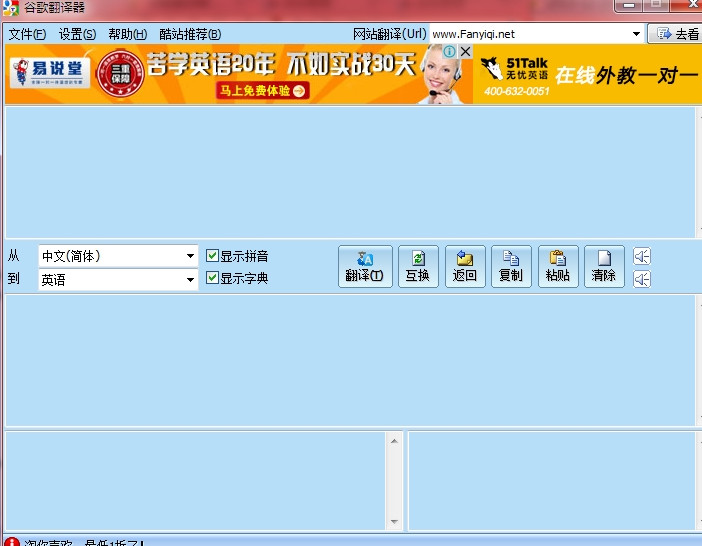Screen dimensions: 702x546
Task: Click the 易说堂 logo in banner
Action: point(50,72)
